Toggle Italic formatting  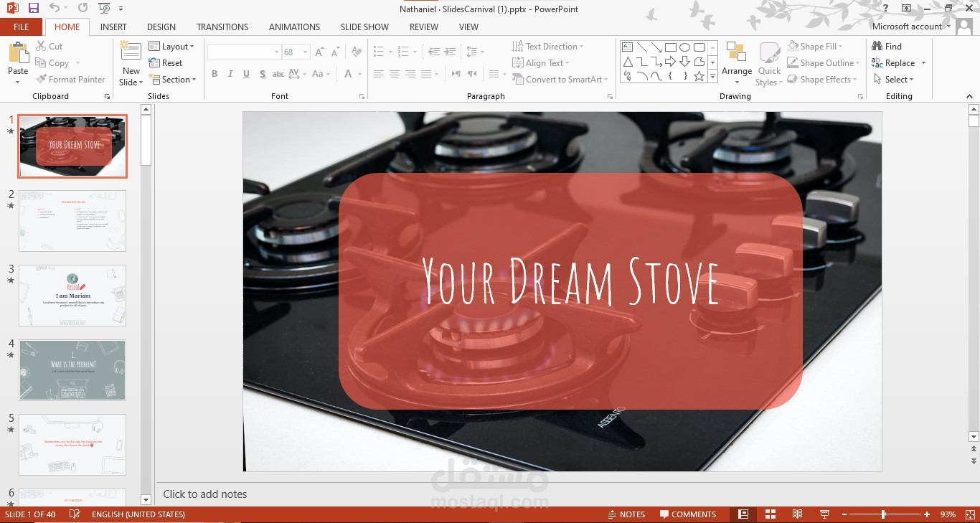[x=230, y=74]
